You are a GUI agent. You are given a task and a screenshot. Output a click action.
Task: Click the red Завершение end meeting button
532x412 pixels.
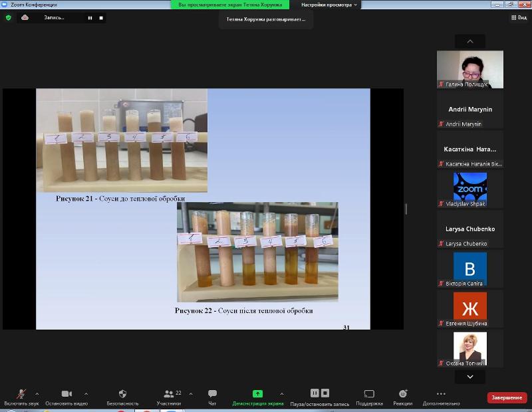507,397
